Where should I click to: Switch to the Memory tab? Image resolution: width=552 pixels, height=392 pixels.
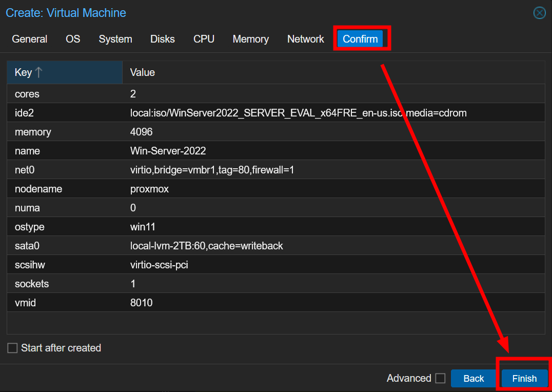click(x=250, y=39)
